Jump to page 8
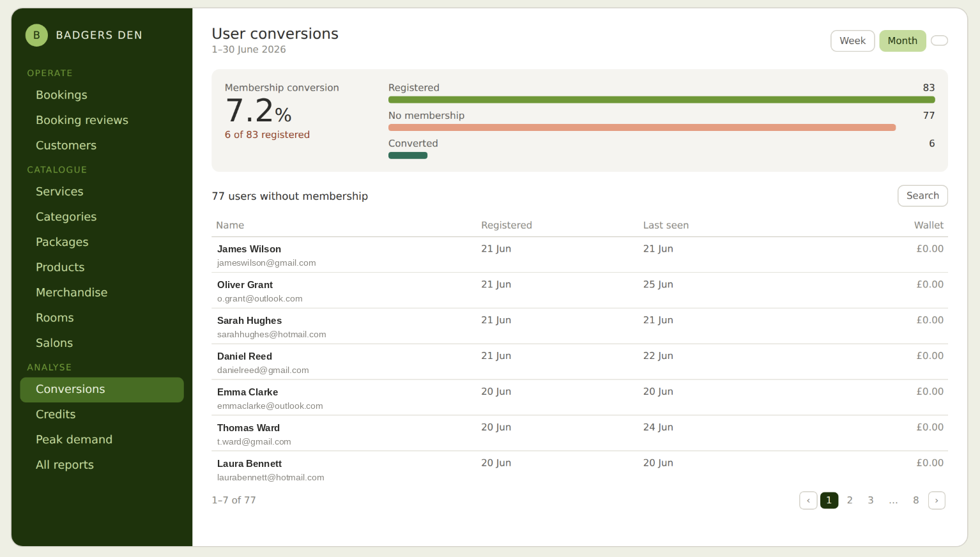The image size is (980, 557). click(915, 500)
